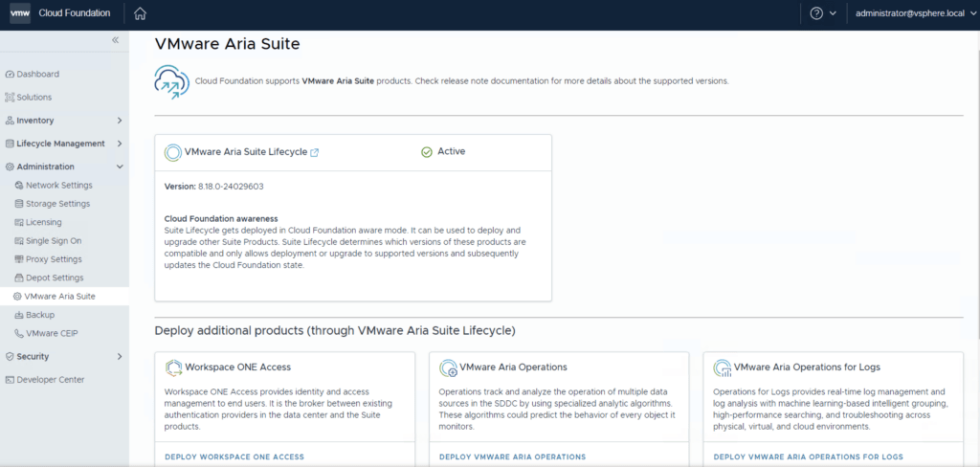This screenshot has width=980, height=467.
Task: Collapse the sidebar with double-chevron icon
Action: tap(115, 40)
